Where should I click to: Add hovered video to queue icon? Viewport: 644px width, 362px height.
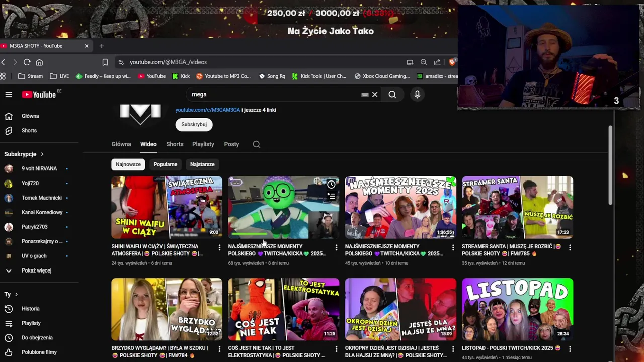pos(331,196)
